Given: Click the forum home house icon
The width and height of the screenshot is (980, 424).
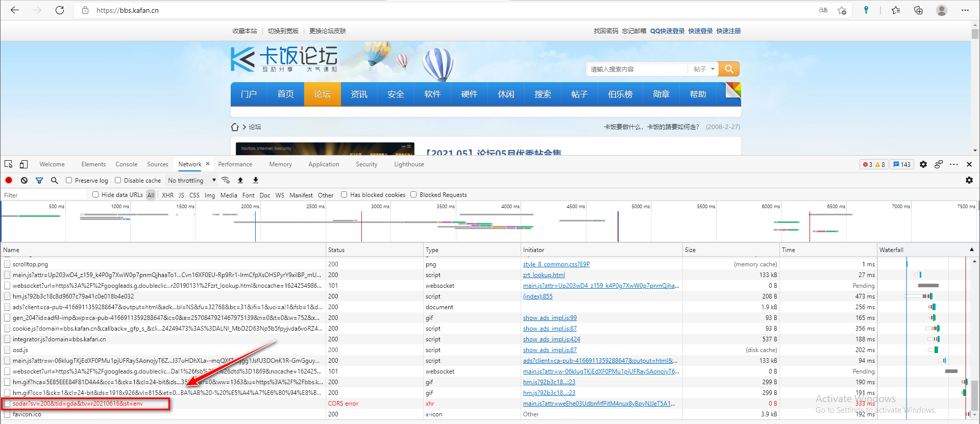Looking at the screenshot, I should click(235, 127).
